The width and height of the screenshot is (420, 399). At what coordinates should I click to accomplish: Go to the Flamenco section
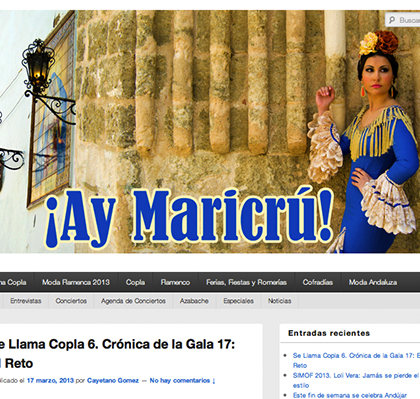175,282
